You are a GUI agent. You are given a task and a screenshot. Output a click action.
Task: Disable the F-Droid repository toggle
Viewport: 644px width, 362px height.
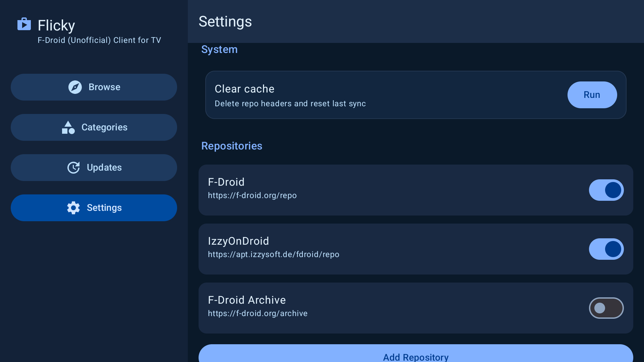tap(606, 190)
